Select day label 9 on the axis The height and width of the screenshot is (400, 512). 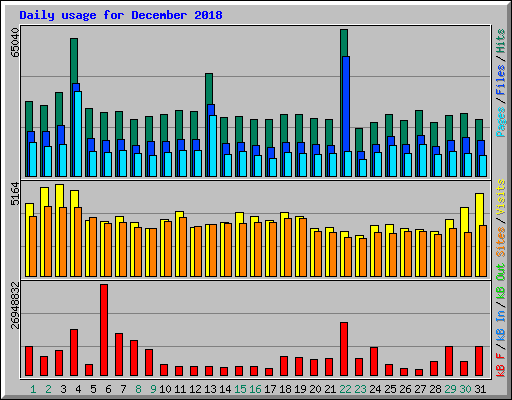tap(153, 389)
